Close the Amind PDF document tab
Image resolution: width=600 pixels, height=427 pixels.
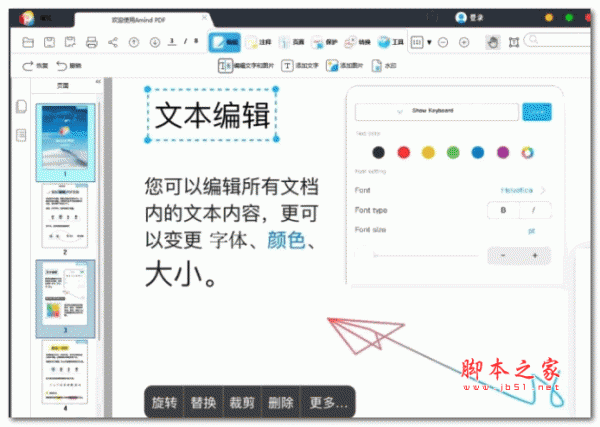pyautogui.click(x=205, y=18)
